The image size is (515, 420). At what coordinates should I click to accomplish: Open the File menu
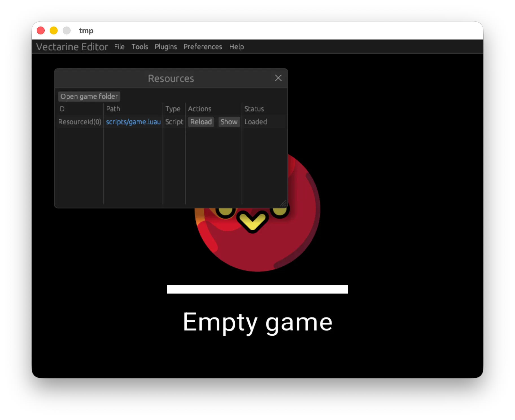[119, 47]
